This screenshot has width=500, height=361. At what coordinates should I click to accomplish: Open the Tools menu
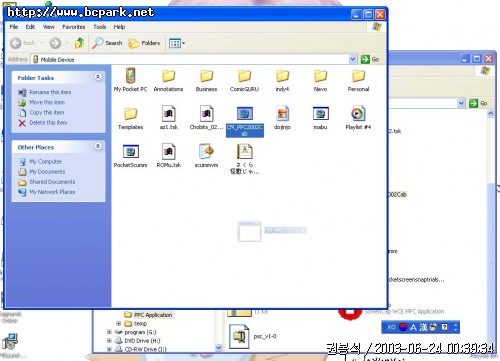[x=99, y=27]
